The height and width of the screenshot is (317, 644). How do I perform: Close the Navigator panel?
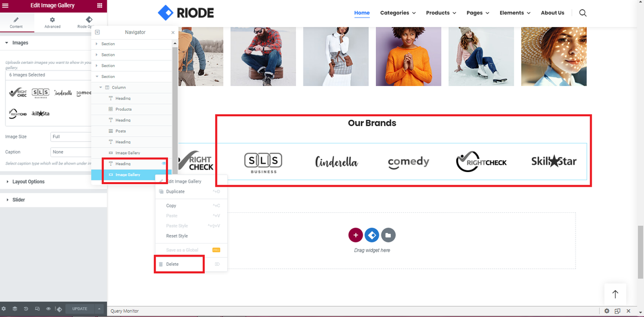coord(173,32)
